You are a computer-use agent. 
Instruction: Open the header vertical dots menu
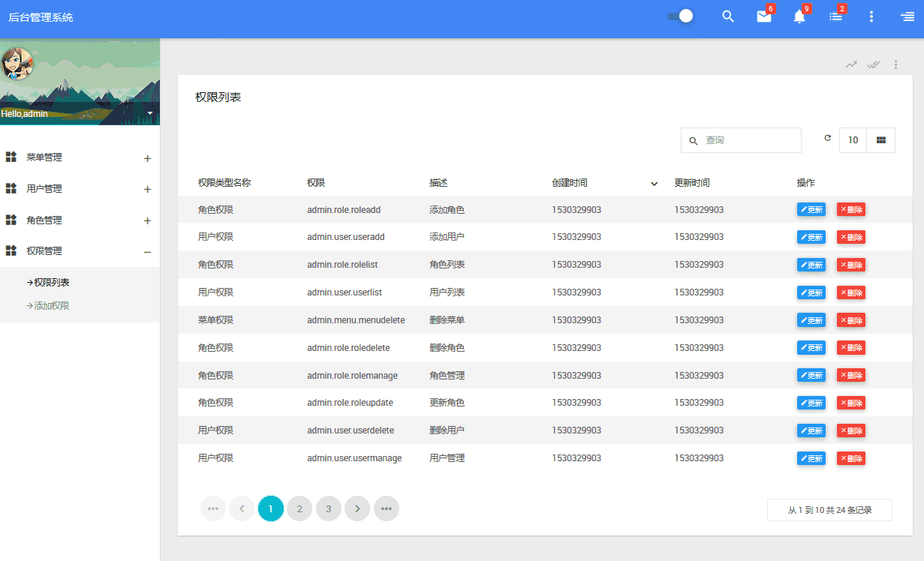tap(871, 16)
